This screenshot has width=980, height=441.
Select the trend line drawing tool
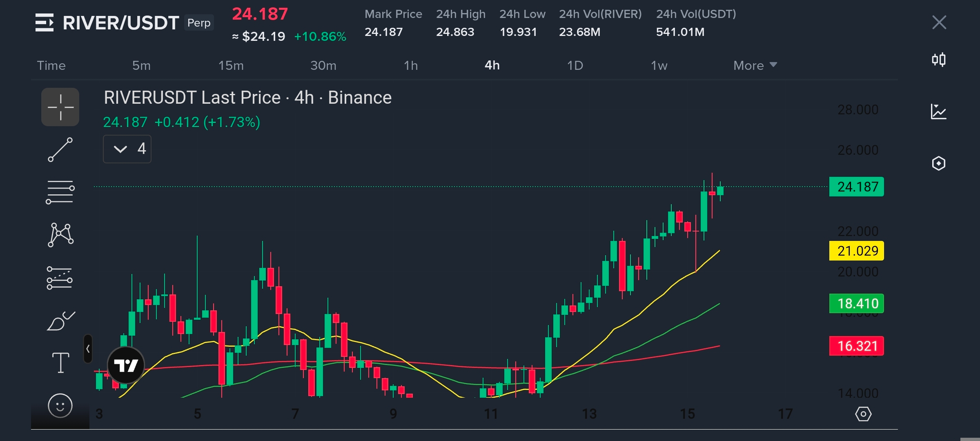60,150
